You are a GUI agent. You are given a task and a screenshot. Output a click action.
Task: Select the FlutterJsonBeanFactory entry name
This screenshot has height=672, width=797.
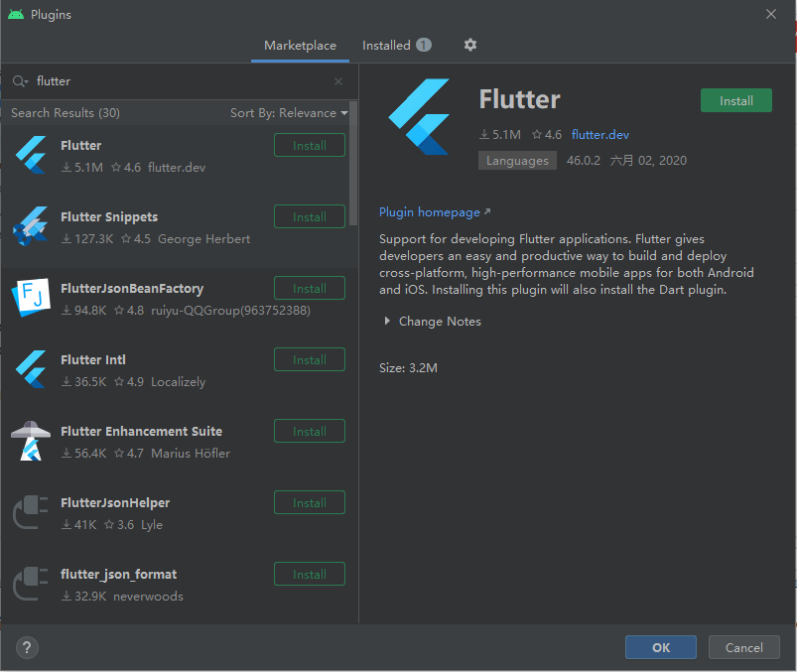coord(132,288)
